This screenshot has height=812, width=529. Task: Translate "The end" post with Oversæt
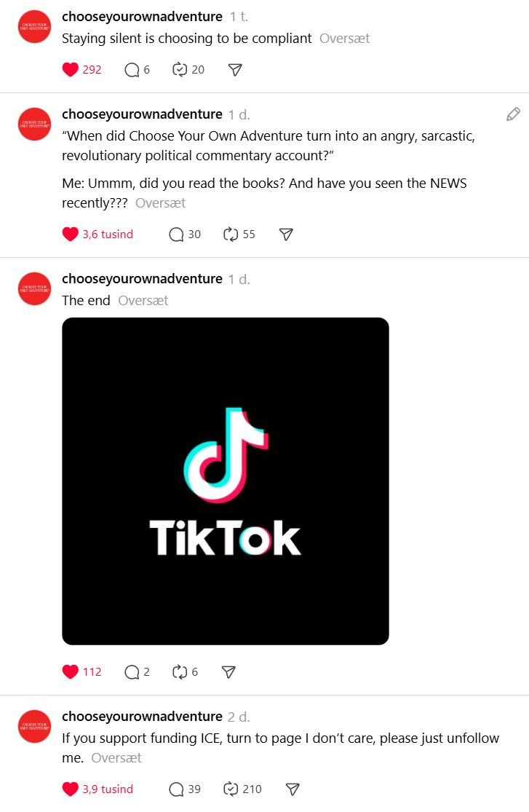[x=143, y=301]
